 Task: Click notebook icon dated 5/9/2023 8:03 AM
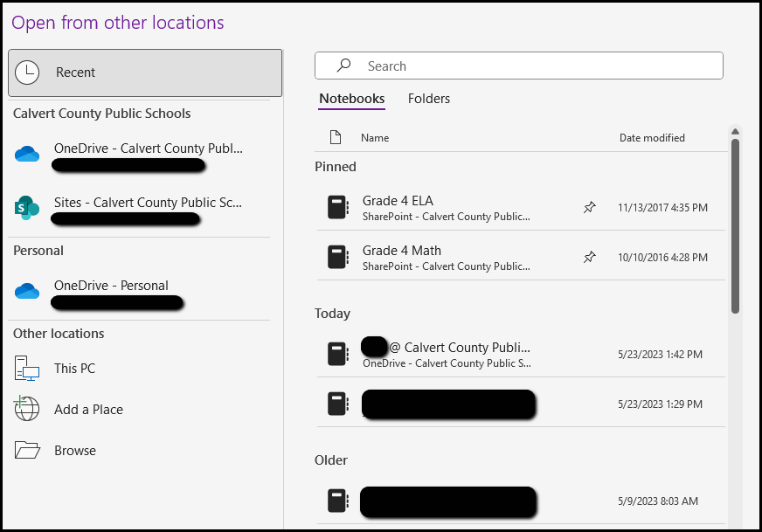338,501
